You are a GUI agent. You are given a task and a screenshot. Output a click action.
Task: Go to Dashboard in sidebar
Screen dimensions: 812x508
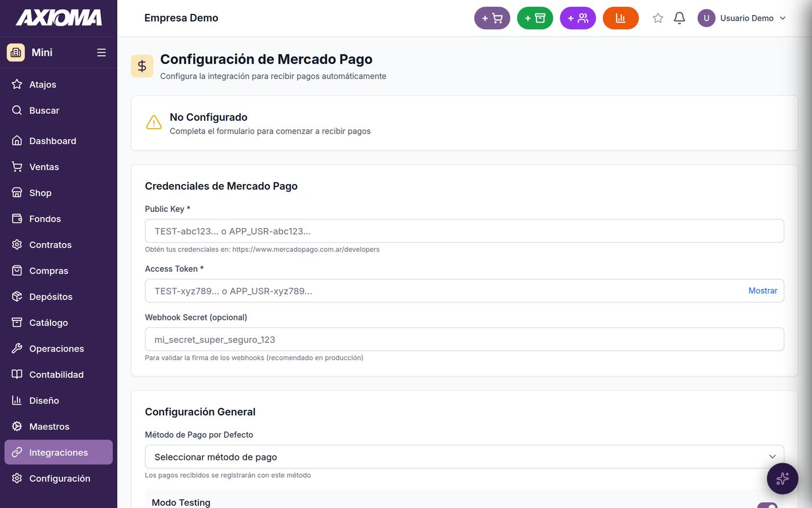pyautogui.click(x=59, y=141)
